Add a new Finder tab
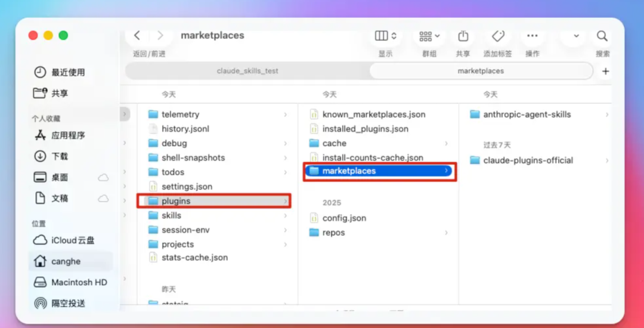Viewport: 644px width, 328px height. [x=605, y=72]
